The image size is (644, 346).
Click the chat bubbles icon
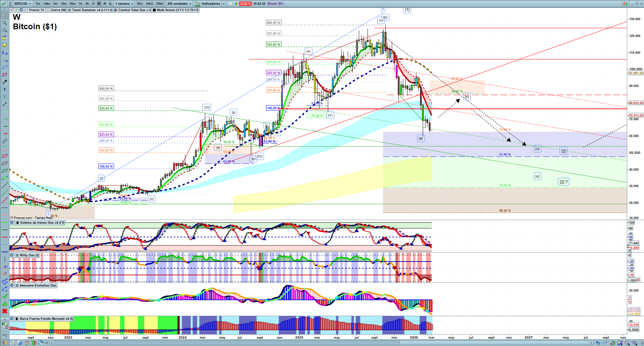point(20,343)
